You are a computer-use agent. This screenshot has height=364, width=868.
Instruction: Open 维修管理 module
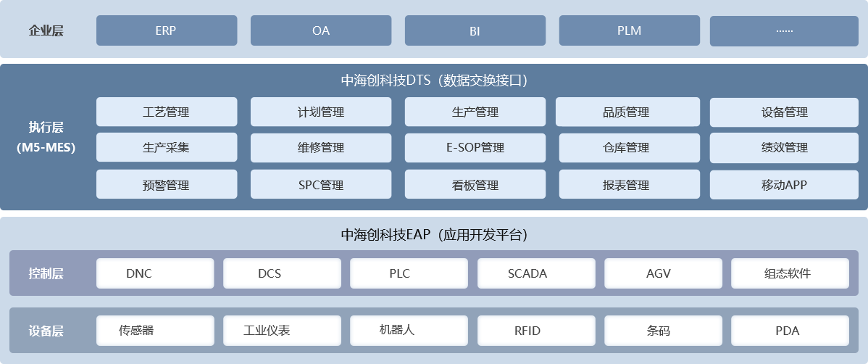pos(321,147)
